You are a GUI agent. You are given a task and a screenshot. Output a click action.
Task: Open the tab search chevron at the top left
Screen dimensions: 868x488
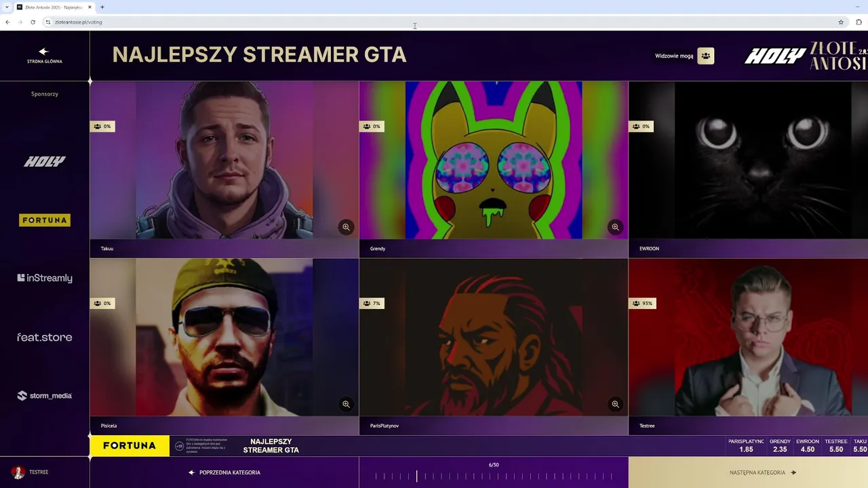7,7
